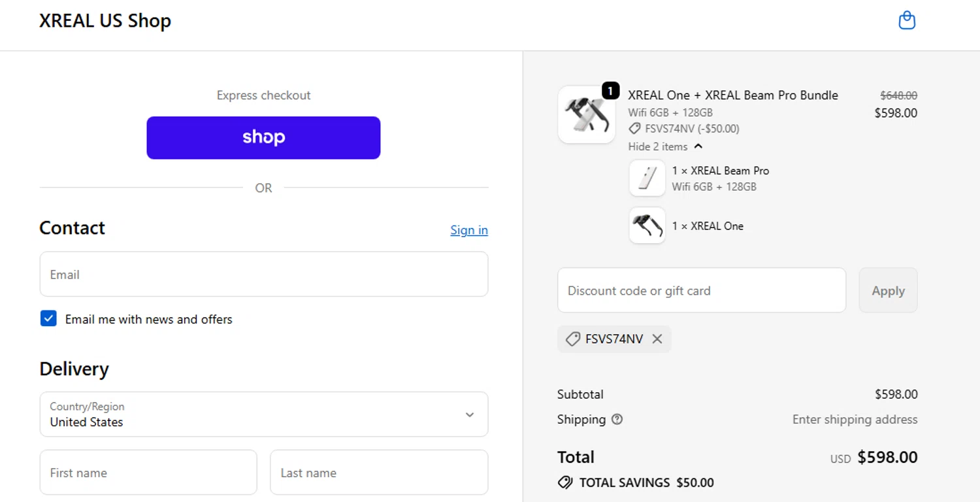Screen dimensions: 980x502
Task: Click the TOTAL SAVINGS $50.00 text
Action: click(647, 483)
